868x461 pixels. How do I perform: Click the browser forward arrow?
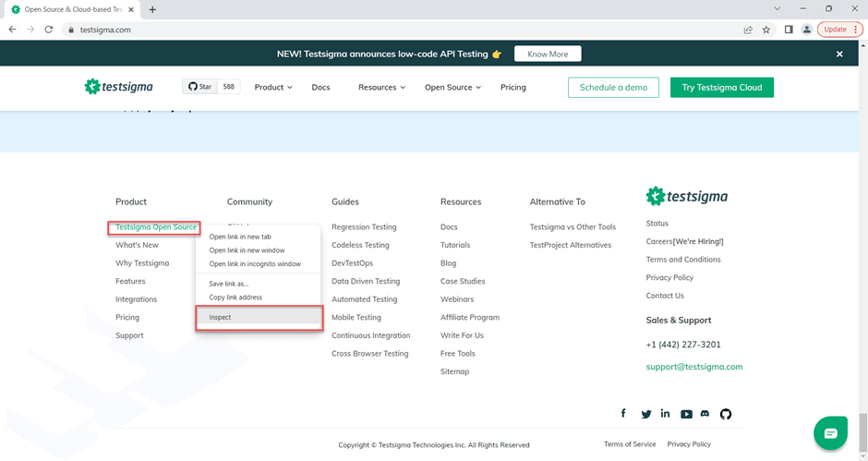[30, 30]
